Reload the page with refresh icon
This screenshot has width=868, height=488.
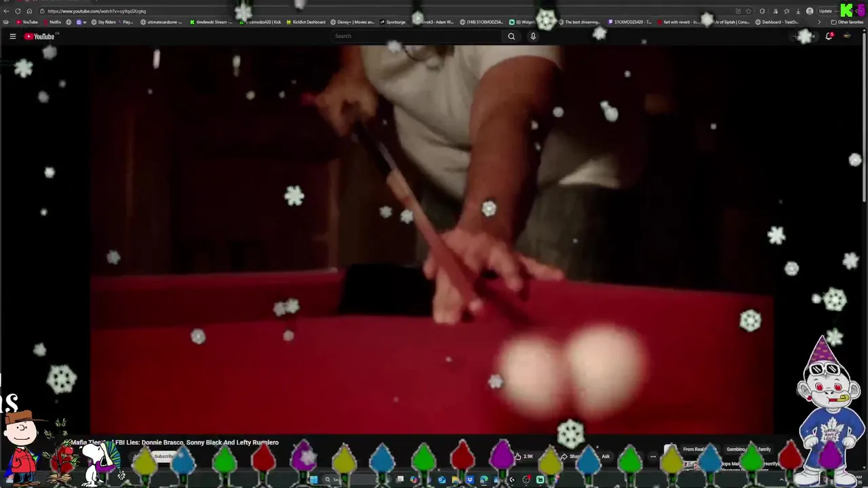18,11
